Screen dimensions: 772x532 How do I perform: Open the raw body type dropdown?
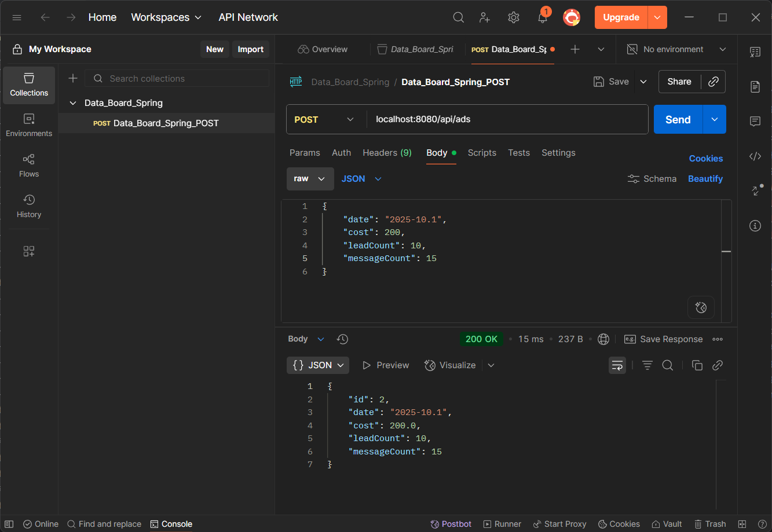point(310,179)
